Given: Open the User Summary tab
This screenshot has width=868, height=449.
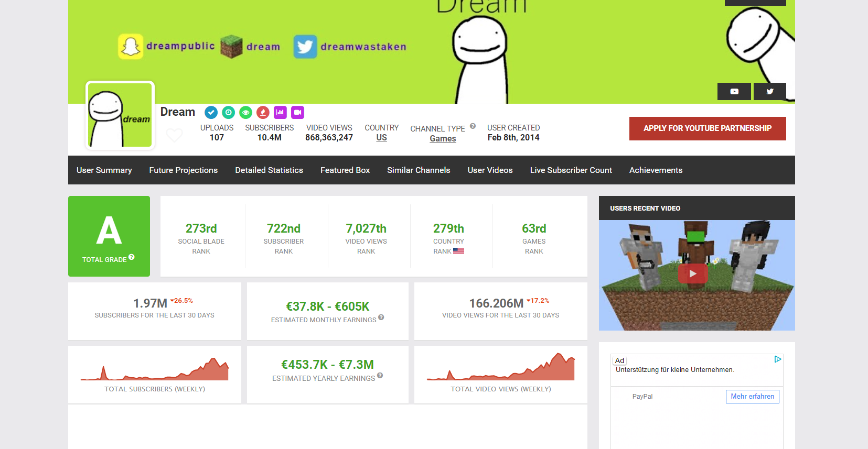Looking at the screenshot, I should 104,170.
